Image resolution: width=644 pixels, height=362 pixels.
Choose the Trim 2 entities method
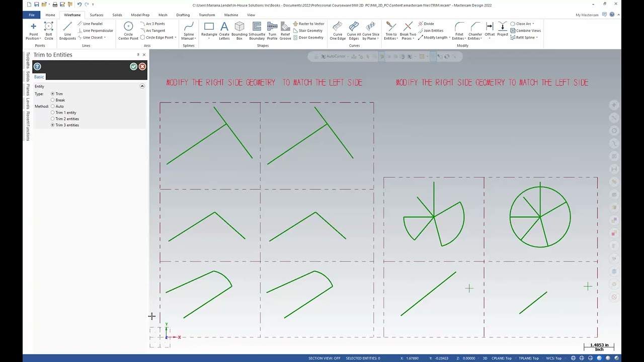point(52,119)
